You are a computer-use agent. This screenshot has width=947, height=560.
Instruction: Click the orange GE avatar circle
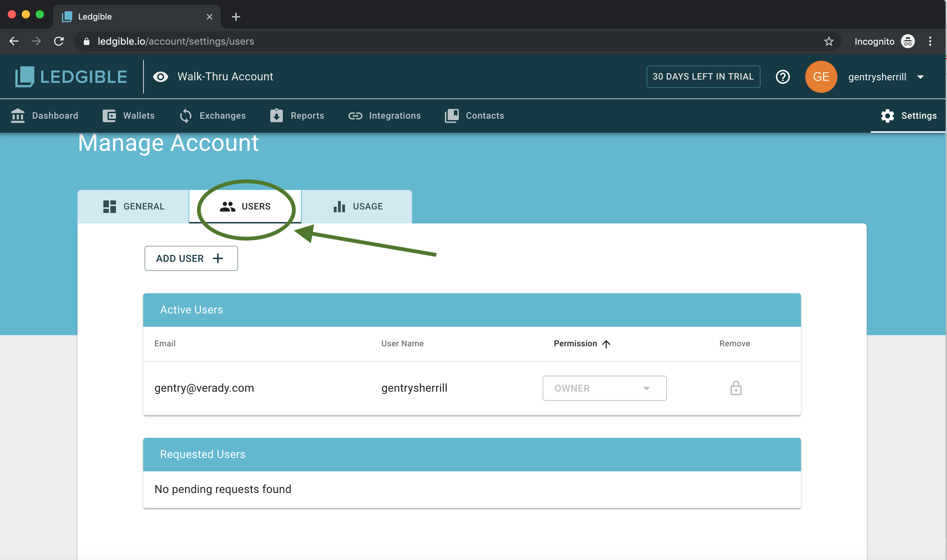coord(821,76)
